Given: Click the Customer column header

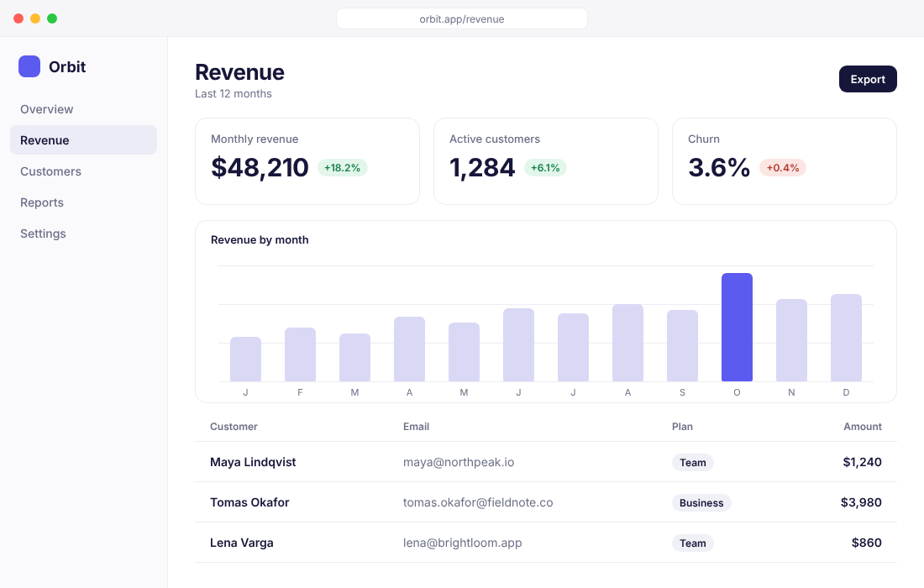Looking at the screenshot, I should point(234,427).
